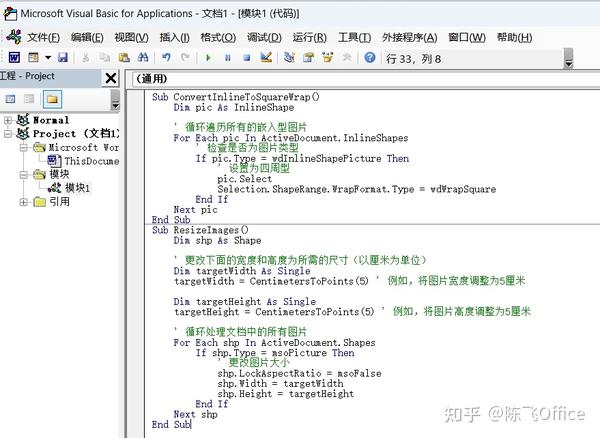Open the Project Explorer toolbar icon
This screenshot has width=600, height=438.
pos(289,58)
